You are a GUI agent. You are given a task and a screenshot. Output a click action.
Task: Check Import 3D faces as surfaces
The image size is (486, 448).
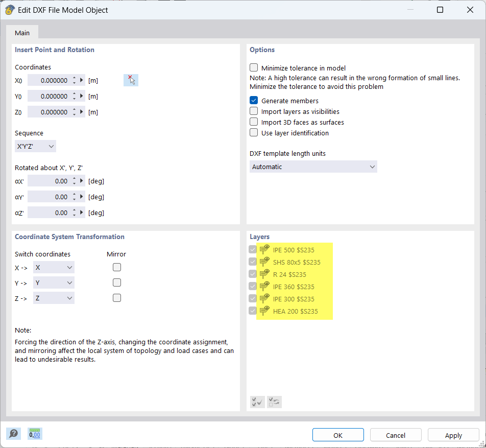pos(254,122)
